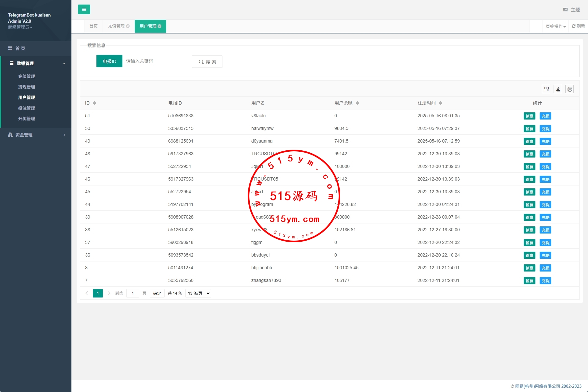Sort by 用户余额 column arrows
The image size is (588, 392).
357,103
